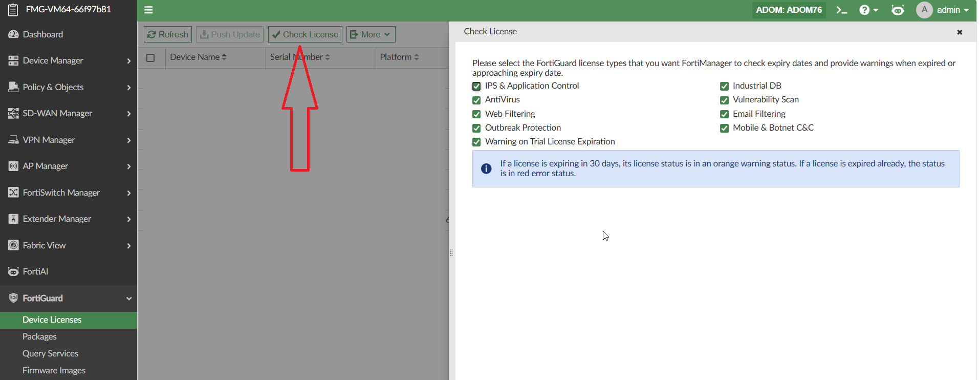Open the More dropdown button
The height and width of the screenshot is (380, 980).
tap(371, 34)
